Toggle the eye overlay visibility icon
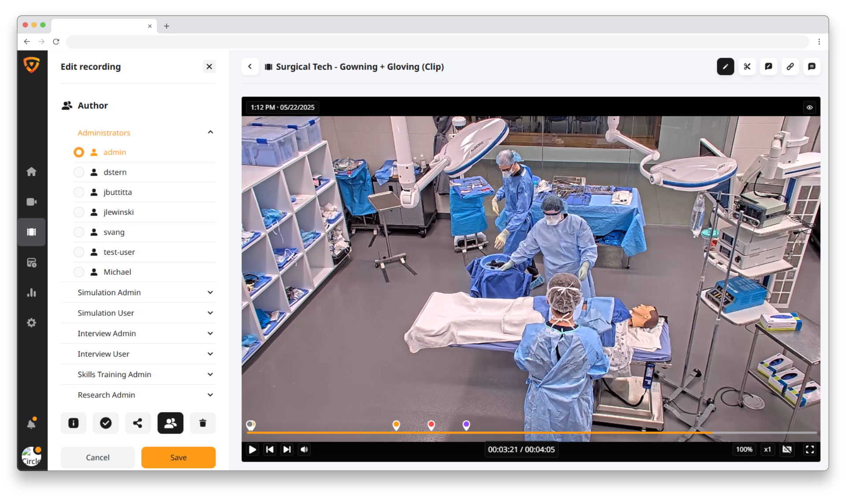The image size is (846, 504). [x=809, y=107]
